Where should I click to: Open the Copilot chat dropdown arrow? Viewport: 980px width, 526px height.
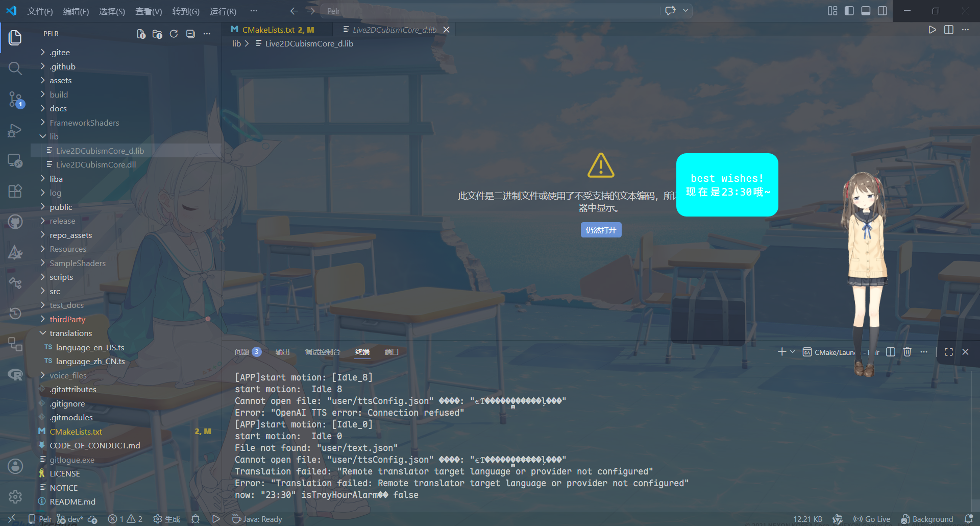[686, 11]
